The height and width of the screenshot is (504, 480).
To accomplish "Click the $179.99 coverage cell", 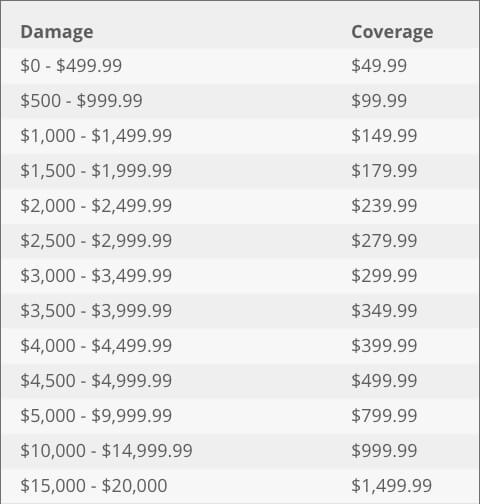I will tap(384, 171).
